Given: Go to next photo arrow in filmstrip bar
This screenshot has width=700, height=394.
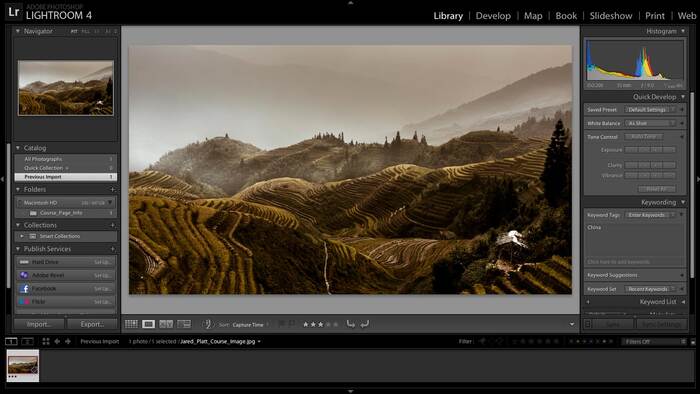Looking at the screenshot, I should (x=68, y=341).
